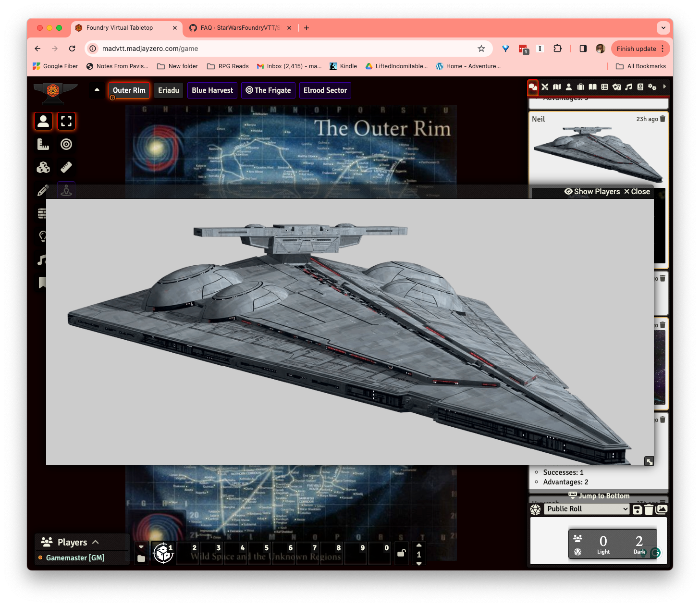Select the Token Controls tool

[43, 121]
